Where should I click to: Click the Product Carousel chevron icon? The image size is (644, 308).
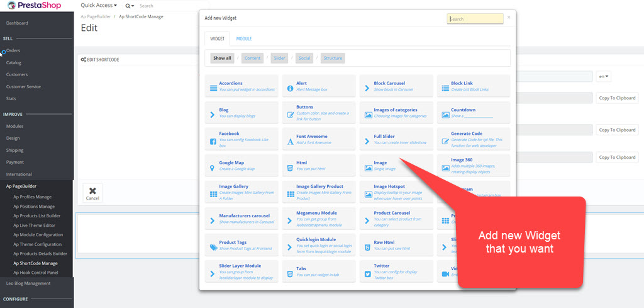[367, 221]
